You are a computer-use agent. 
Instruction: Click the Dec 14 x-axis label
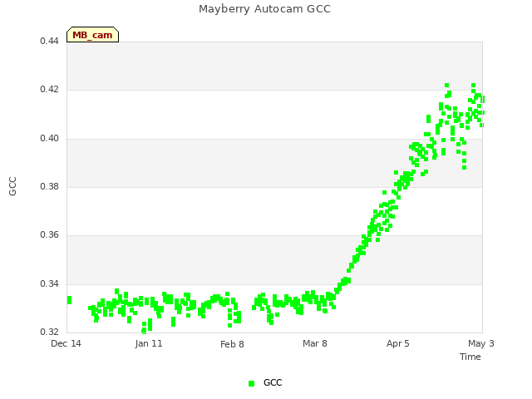coord(66,343)
